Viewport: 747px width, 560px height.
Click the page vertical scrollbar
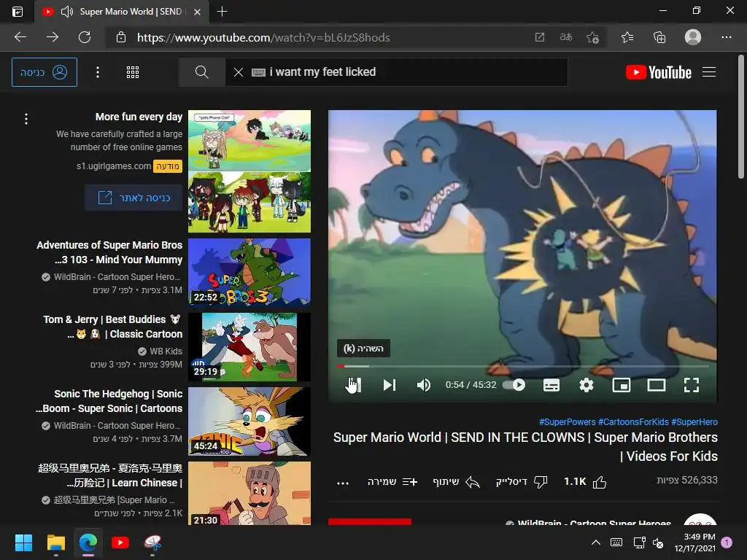pos(741,117)
